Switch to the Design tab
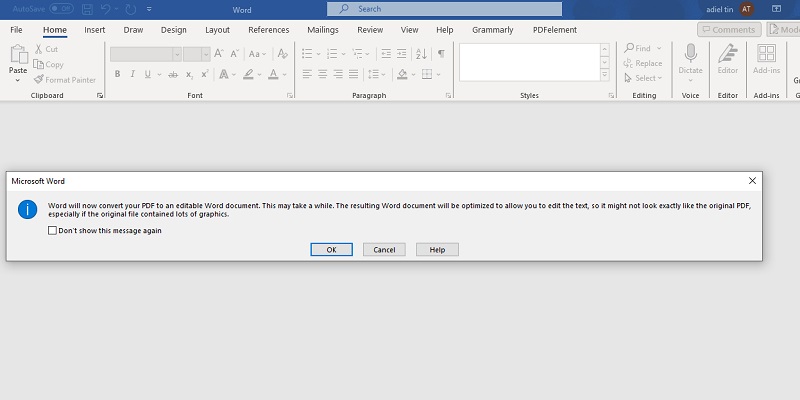800x400 pixels. [173, 30]
